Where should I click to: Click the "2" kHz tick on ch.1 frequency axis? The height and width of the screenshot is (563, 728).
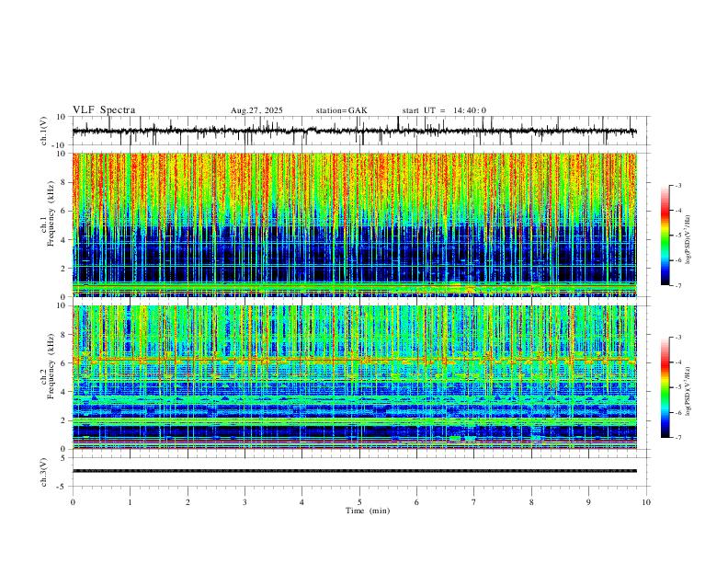tap(64, 269)
